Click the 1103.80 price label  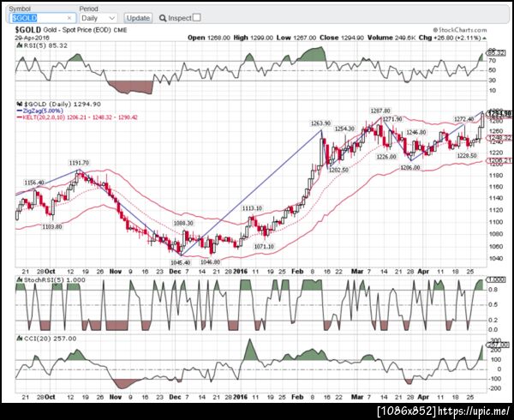tap(51, 226)
